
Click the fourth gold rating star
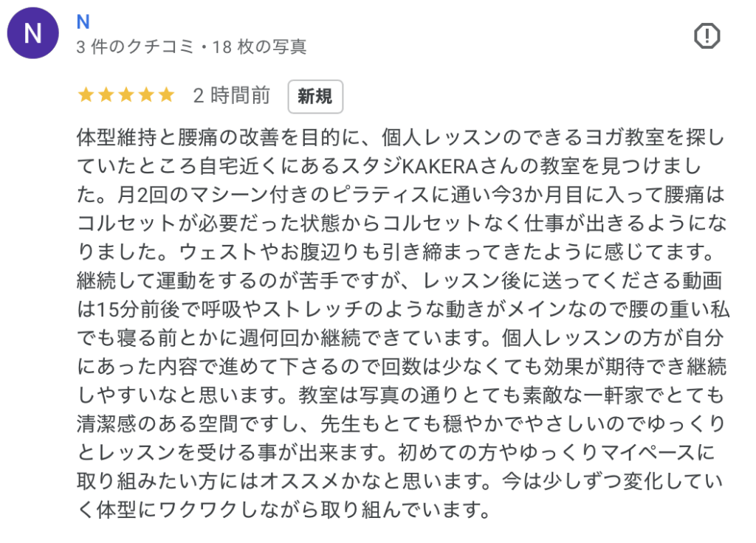(147, 95)
